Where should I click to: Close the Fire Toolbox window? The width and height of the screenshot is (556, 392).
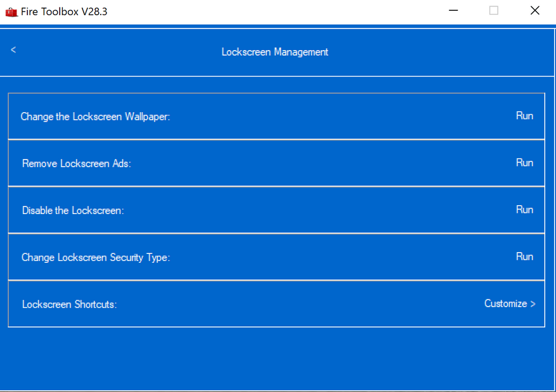[x=534, y=11]
